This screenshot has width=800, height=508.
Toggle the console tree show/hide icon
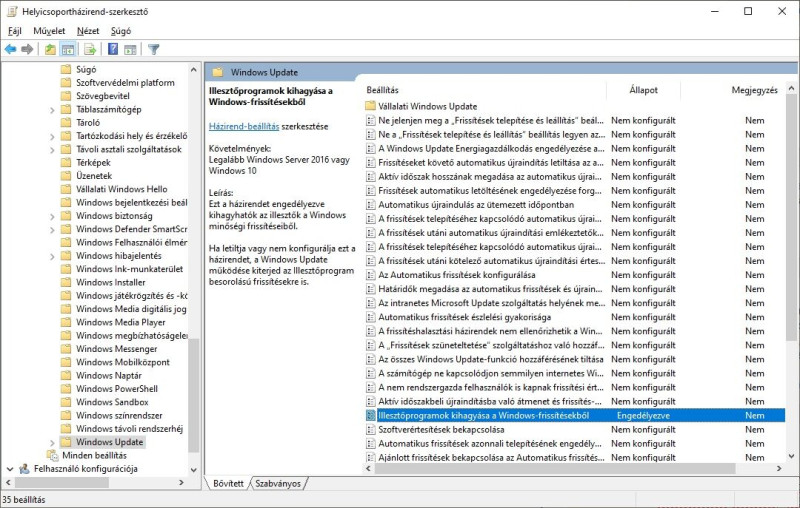pos(67,49)
